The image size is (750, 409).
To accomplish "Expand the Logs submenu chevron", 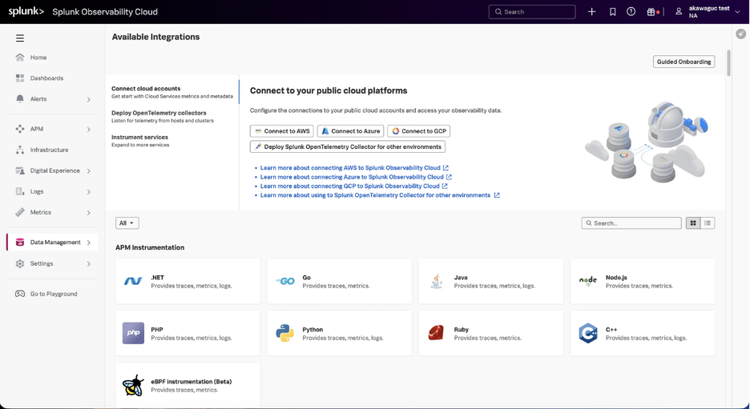I will [x=88, y=192].
